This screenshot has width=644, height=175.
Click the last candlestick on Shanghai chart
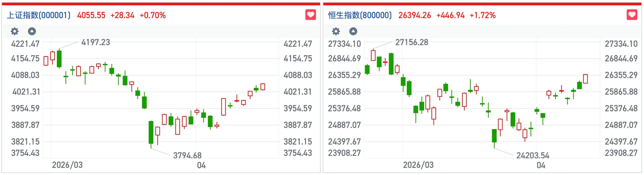[263, 87]
